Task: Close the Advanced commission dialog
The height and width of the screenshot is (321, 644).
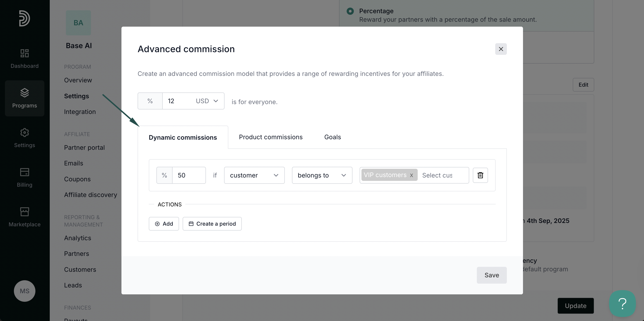Action: point(501,49)
